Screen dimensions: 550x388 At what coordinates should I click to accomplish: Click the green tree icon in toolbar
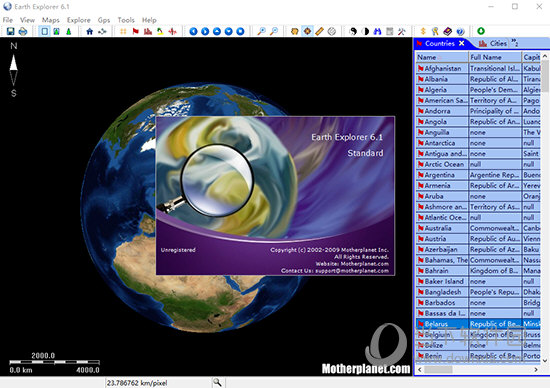69,32
